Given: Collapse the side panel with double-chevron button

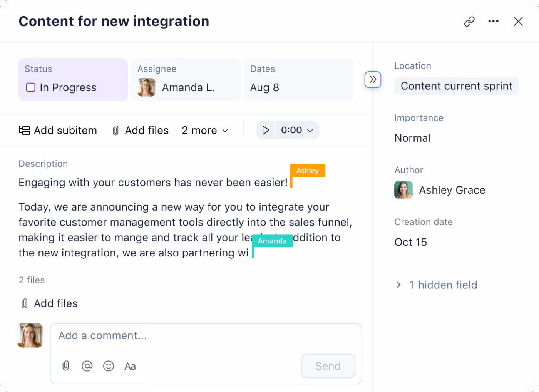Looking at the screenshot, I should click(373, 80).
